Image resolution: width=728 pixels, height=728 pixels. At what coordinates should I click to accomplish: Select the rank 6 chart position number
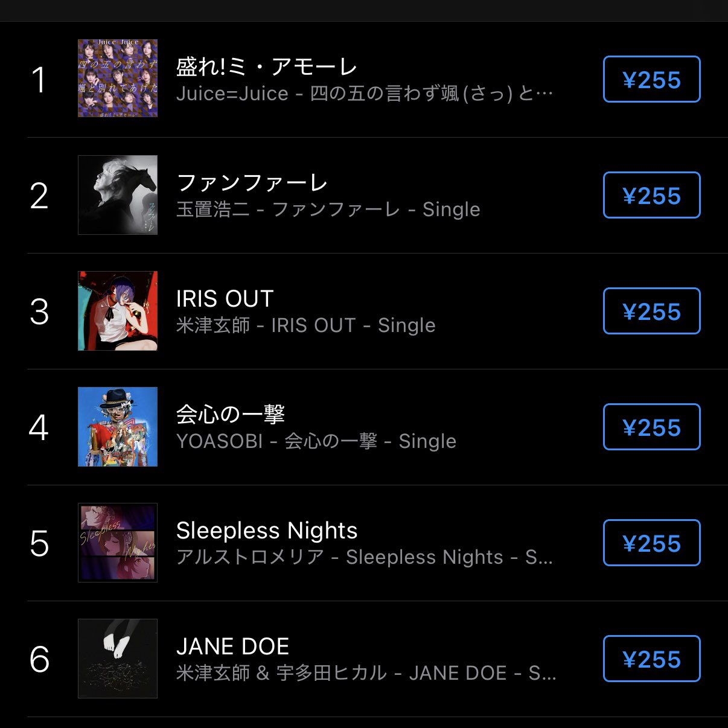click(39, 659)
